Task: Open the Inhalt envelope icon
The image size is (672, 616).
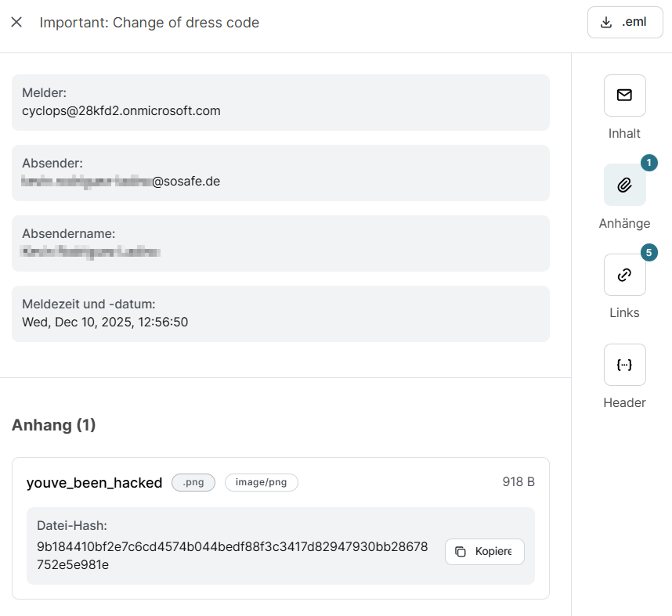Action: point(624,95)
